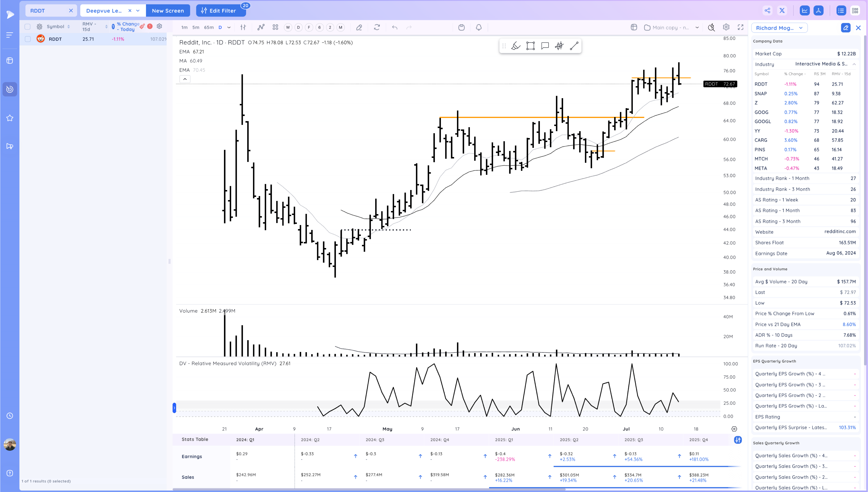Expand the timeframe interval dropdown
868x492 pixels.
[x=229, y=27]
